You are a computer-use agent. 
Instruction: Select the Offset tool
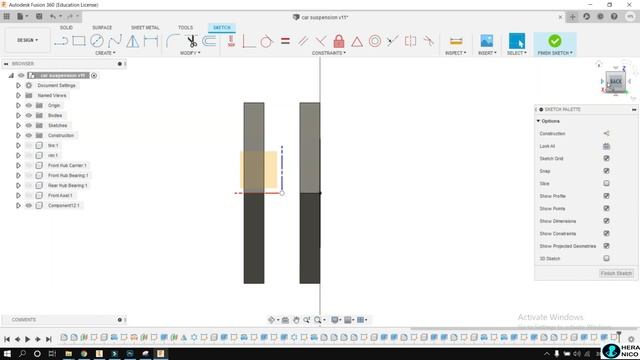click(x=209, y=41)
